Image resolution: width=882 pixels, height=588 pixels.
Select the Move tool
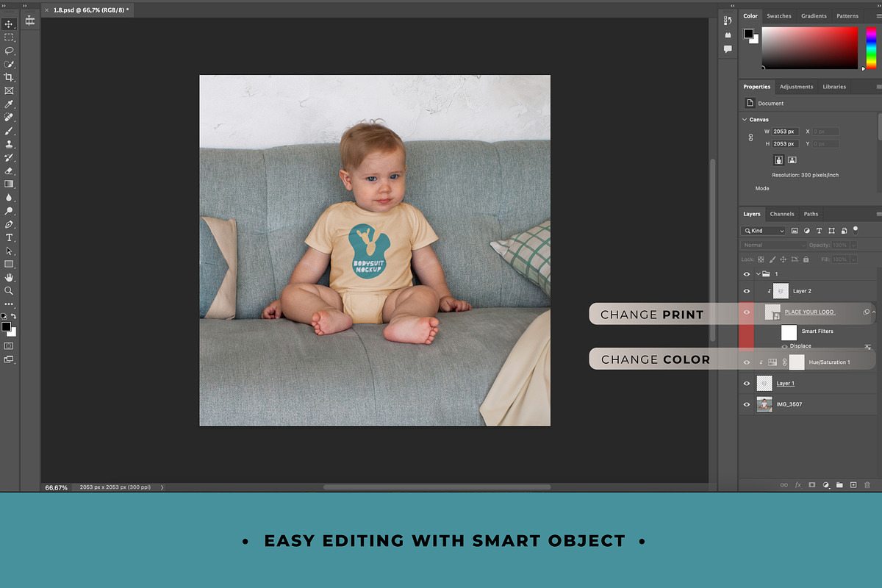10,24
